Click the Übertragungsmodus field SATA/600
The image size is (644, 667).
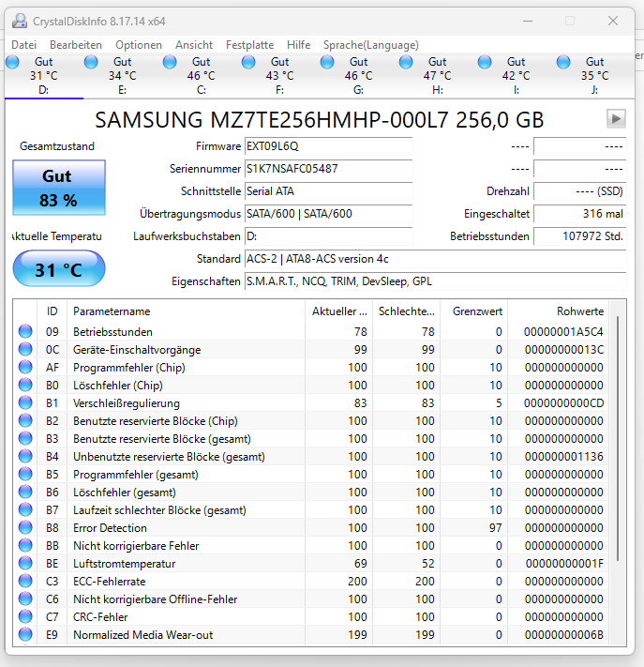(328, 214)
